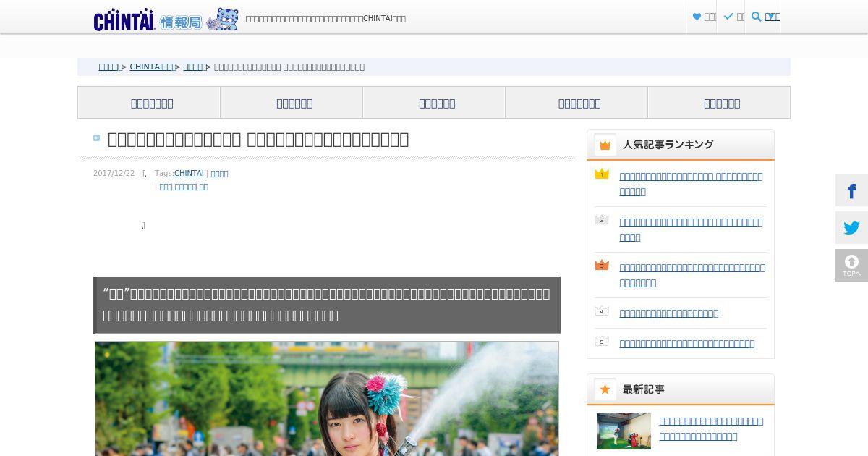The height and width of the screenshot is (456, 868).
Task: Click the bronze rank 3 crown icon
Action: click(x=602, y=265)
